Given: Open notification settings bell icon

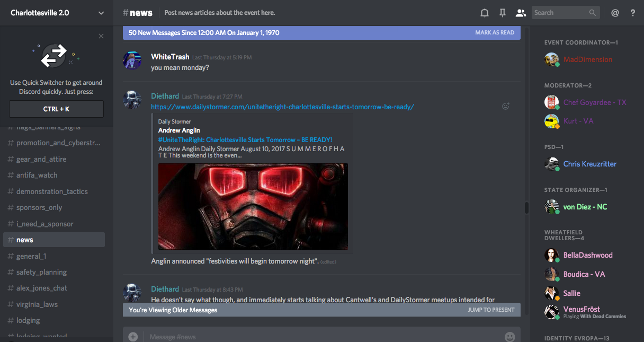Looking at the screenshot, I should pyautogui.click(x=484, y=13).
